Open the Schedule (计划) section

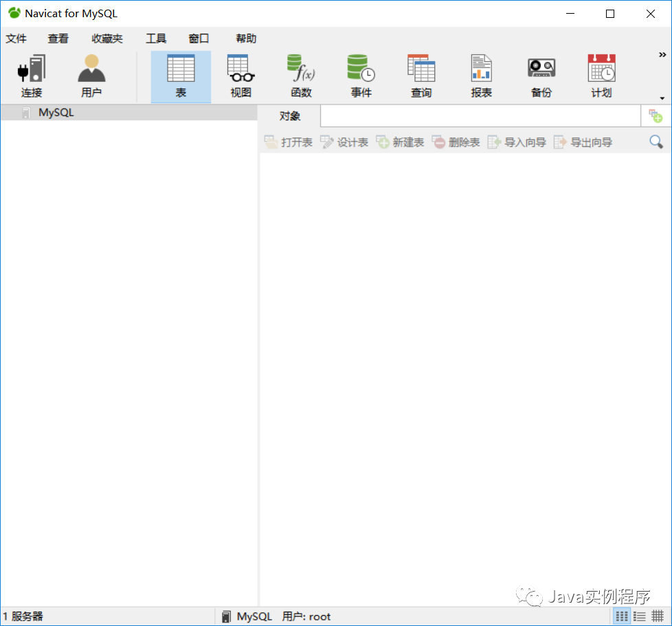[x=601, y=77]
